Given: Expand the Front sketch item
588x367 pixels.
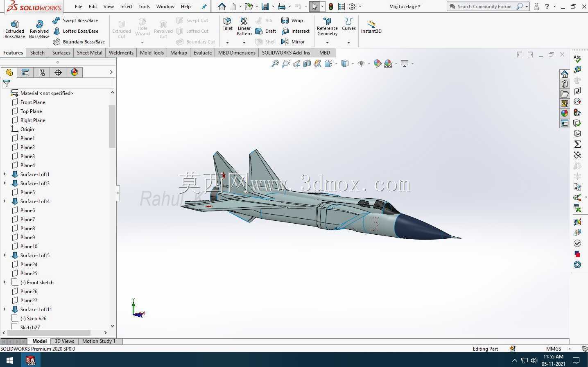Looking at the screenshot, I should point(5,283).
